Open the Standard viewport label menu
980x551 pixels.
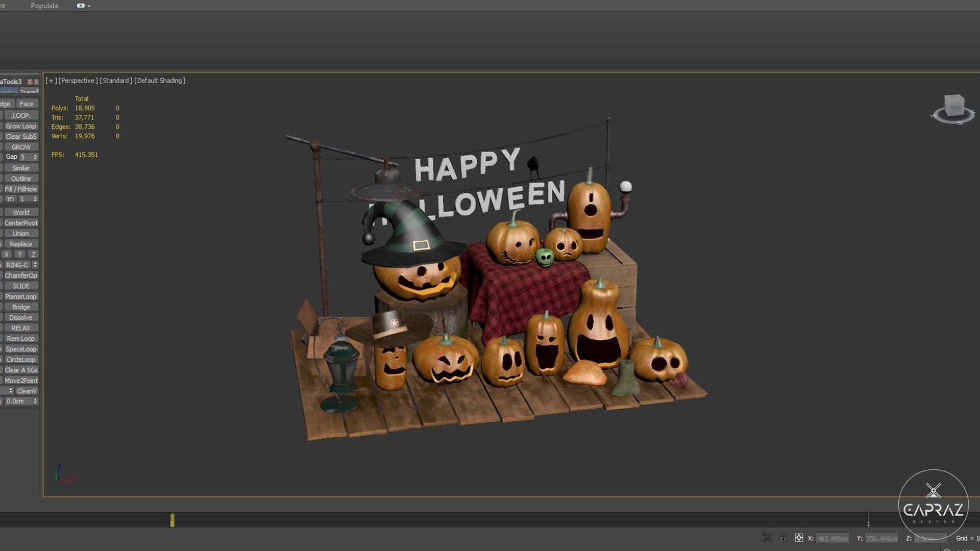[x=116, y=81]
